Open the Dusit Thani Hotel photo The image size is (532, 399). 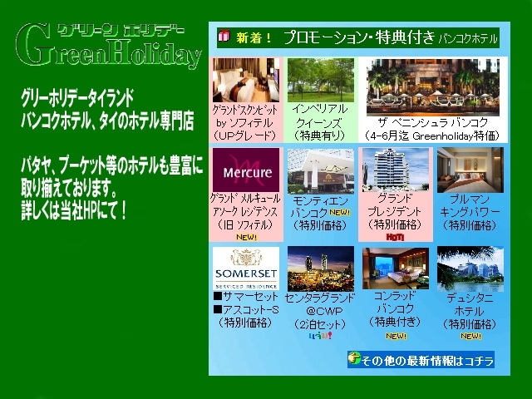tap(470, 268)
